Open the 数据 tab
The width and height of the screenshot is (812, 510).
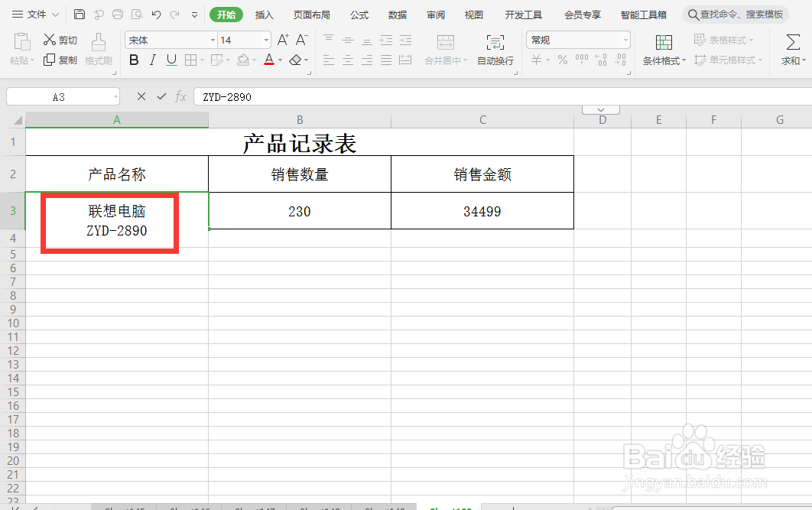pos(397,15)
